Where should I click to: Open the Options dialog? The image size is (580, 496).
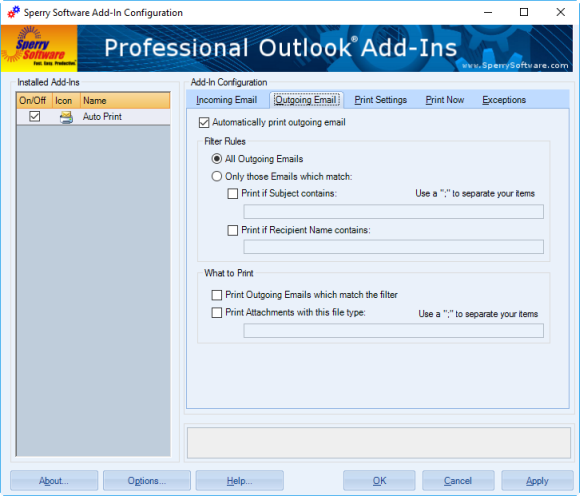(x=147, y=480)
